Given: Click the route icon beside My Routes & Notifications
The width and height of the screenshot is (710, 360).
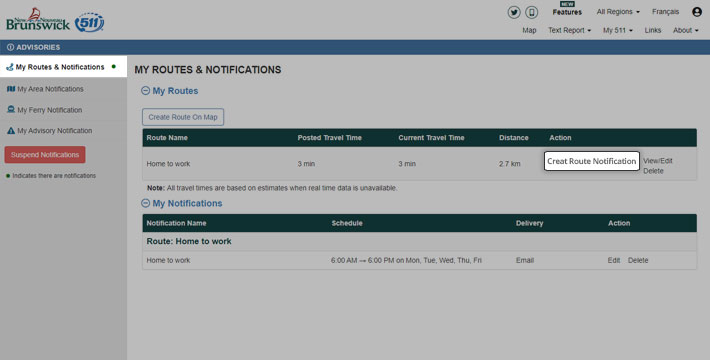Looking at the screenshot, I should tap(10, 67).
